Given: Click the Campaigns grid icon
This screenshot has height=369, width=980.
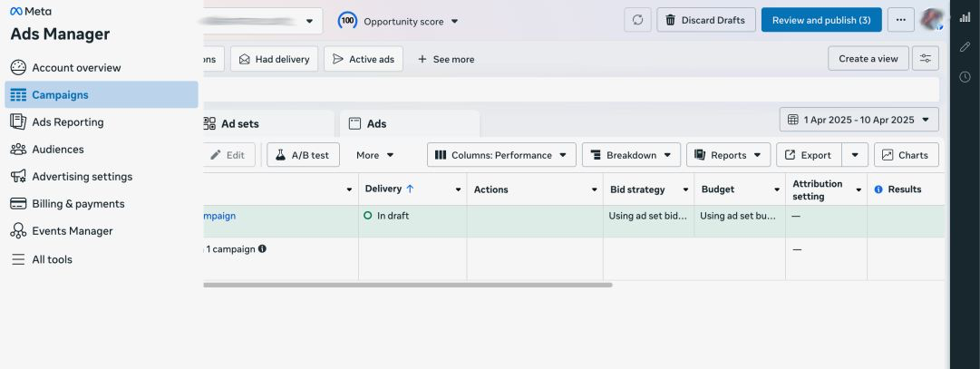Looking at the screenshot, I should click(18, 95).
